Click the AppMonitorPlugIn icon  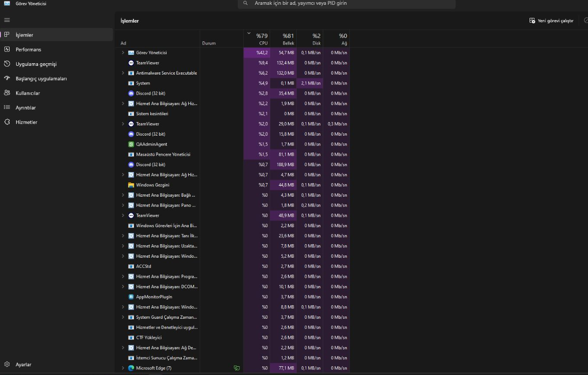pyautogui.click(x=131, y=297)
